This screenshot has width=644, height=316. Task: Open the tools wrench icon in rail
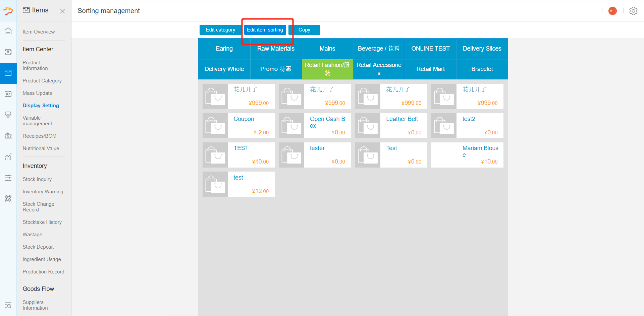coord(8,199)
